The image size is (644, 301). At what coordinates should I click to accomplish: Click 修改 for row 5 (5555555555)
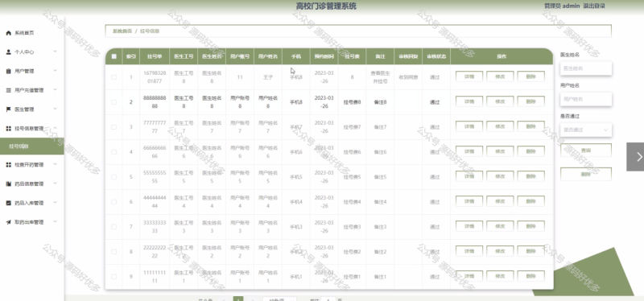tap(500, 176)
